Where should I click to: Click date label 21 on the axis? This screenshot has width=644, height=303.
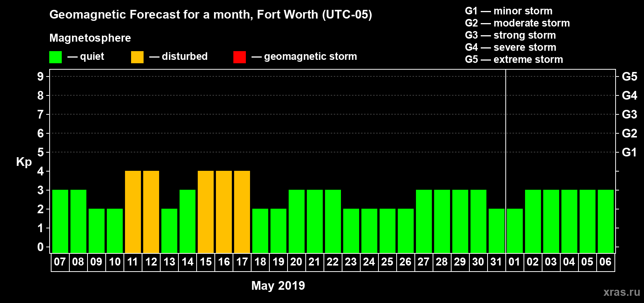click(x=314, y=262)
